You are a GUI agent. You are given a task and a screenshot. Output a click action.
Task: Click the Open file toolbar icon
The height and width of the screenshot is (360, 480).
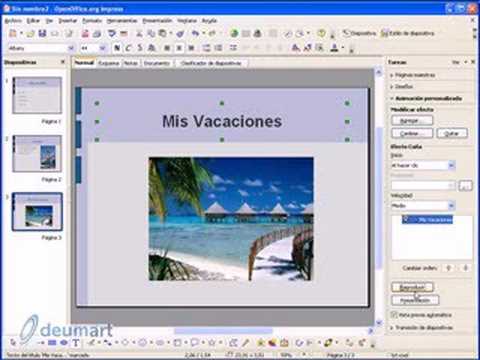pyautogui.click(x=30, y=33)
